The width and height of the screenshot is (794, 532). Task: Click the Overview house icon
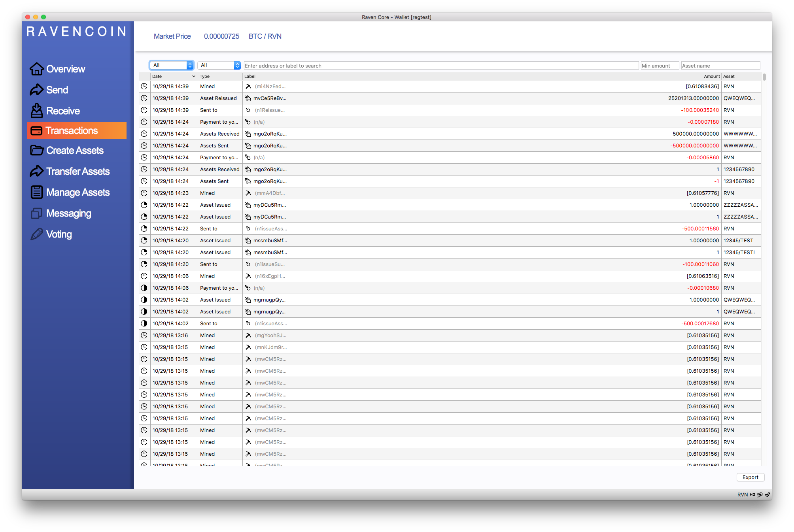coord(36,69)
